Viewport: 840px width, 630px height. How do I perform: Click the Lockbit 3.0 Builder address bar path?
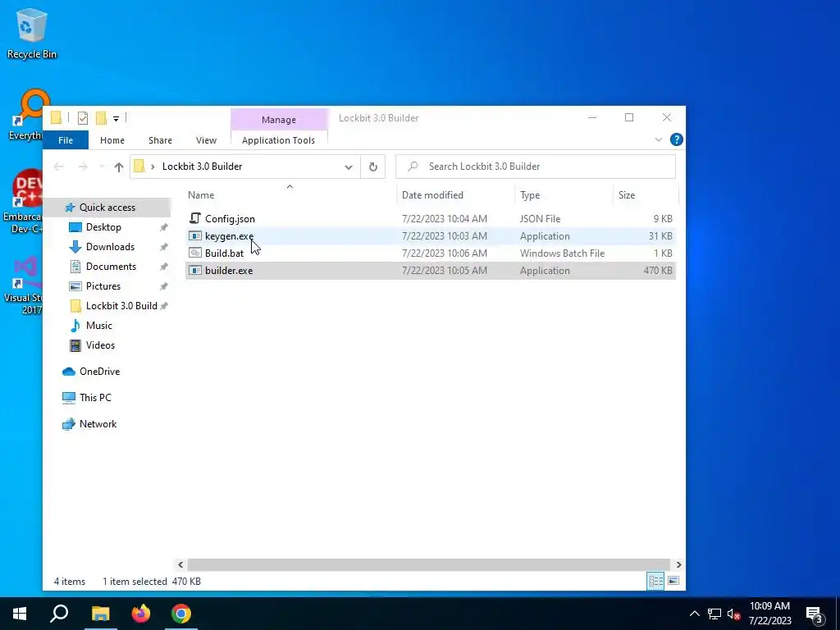[x=203, y=167]
